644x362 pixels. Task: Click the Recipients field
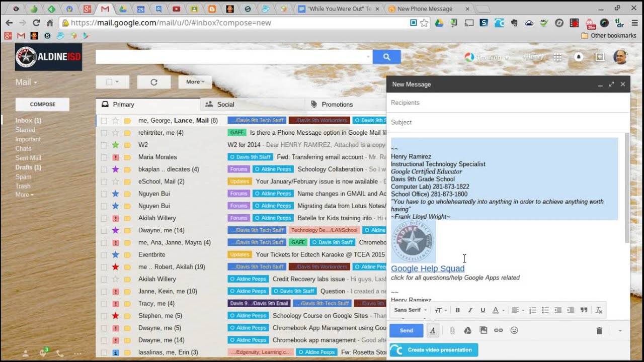pos(508,103)
